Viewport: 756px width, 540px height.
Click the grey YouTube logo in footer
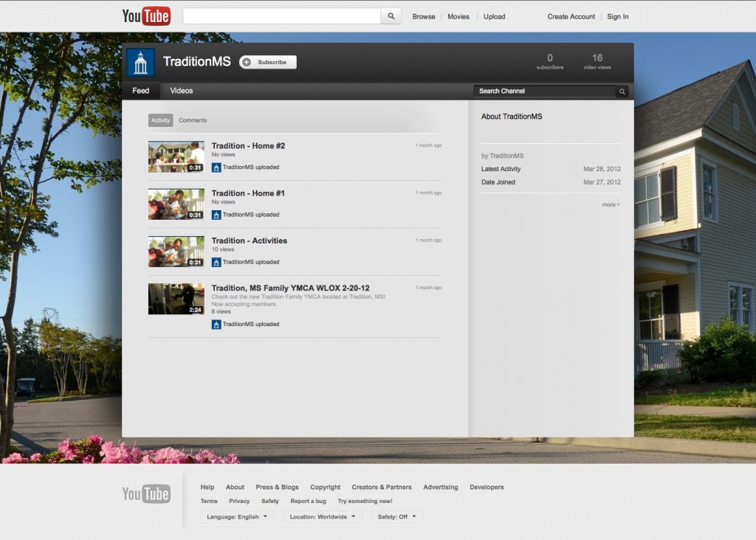(146, 494)
